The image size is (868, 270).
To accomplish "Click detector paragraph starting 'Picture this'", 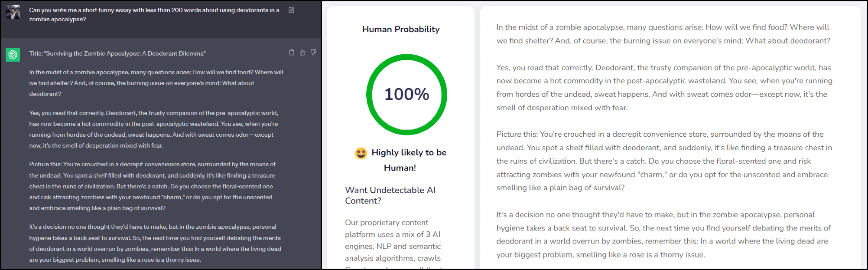I will coord(664,161).
